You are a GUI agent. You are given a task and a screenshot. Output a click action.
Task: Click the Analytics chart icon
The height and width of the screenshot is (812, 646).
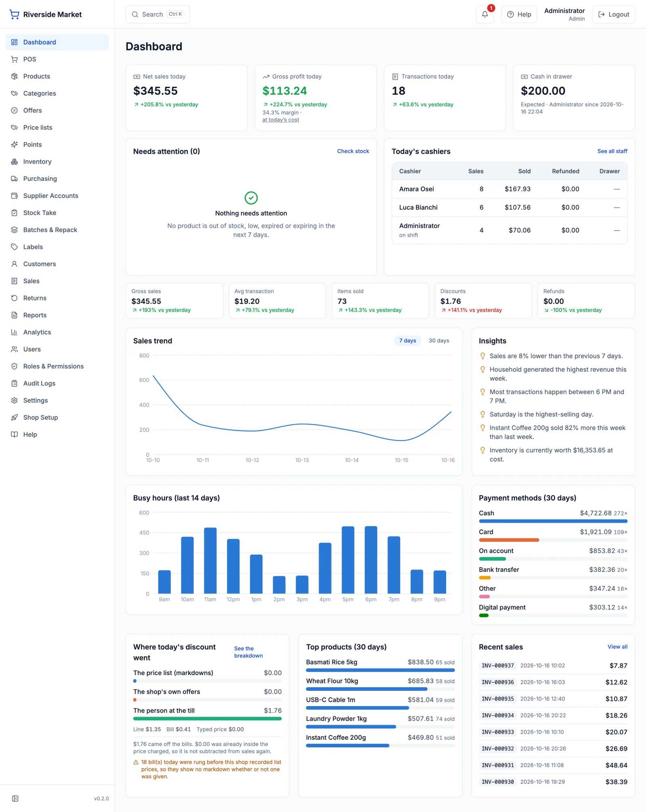tap(15, 332)
